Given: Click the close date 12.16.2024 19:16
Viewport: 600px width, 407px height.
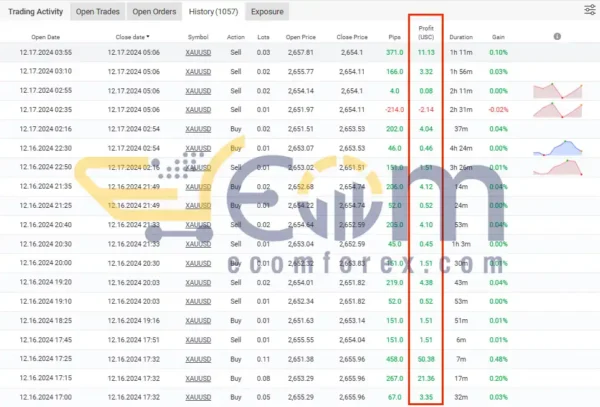Looking at the screenshot, I should [x=134, y=321].
